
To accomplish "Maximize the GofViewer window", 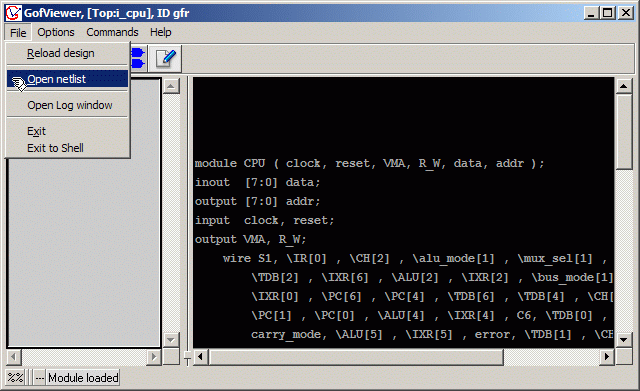I will point(607,13).
